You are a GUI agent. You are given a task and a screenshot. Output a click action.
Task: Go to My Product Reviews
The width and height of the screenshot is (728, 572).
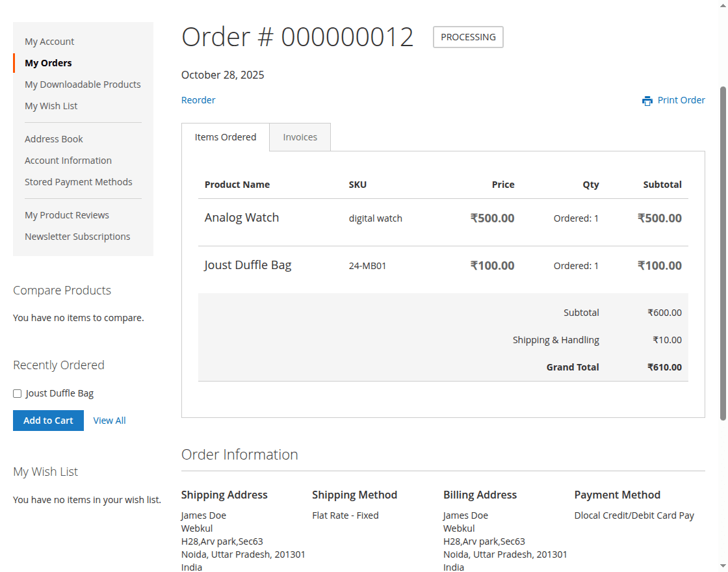67,214
